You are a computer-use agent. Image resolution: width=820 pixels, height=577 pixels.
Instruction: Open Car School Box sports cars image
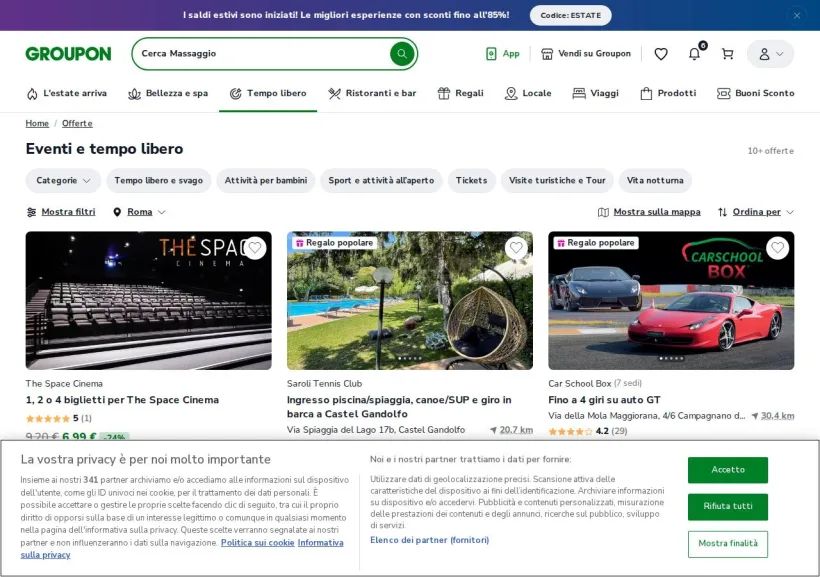tap(671, 301)
